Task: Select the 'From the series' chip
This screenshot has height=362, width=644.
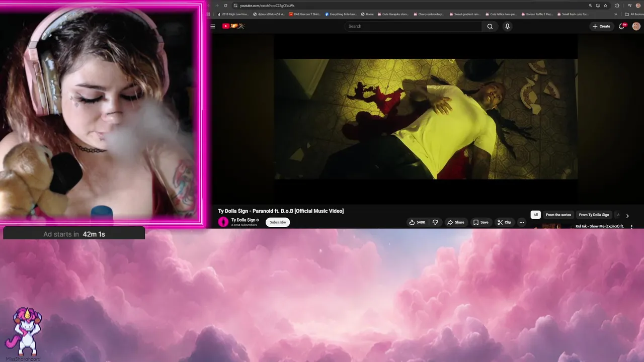Action: (x=558, y=215)
